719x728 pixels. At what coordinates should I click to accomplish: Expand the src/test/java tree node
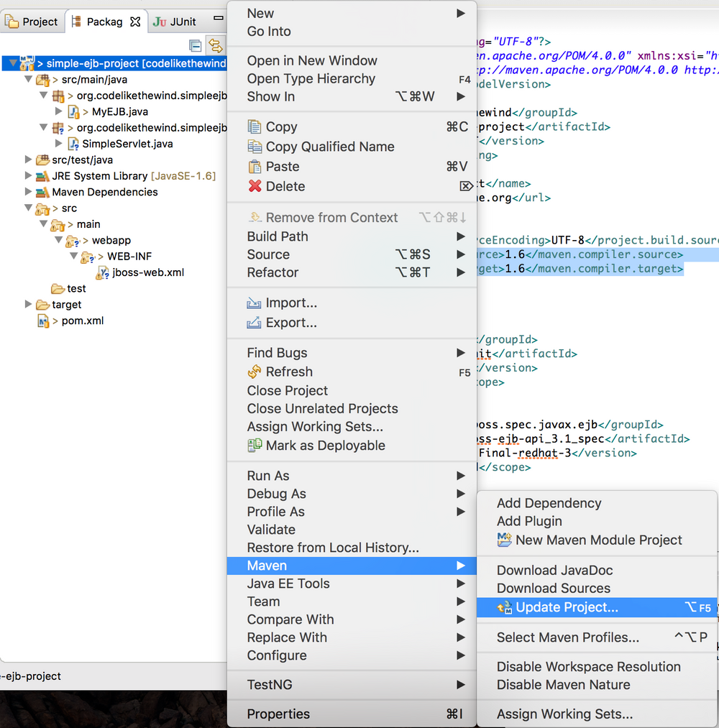point(28,160)
